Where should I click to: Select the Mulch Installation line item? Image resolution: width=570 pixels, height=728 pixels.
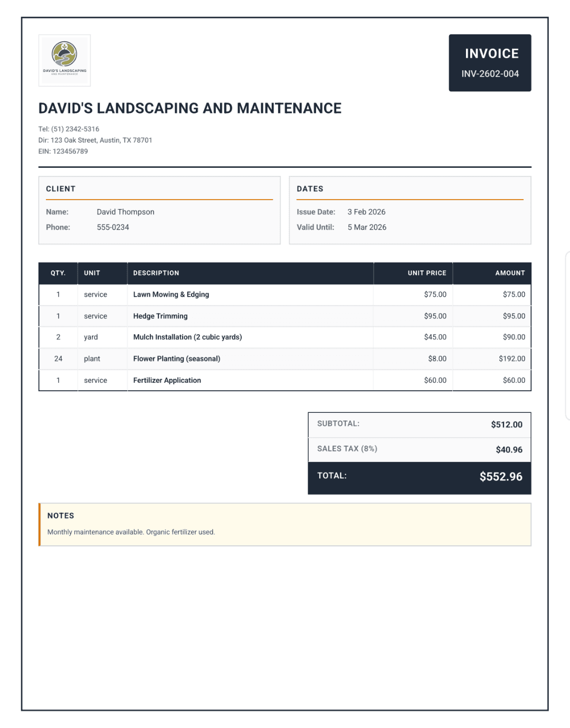coord(187,337)
